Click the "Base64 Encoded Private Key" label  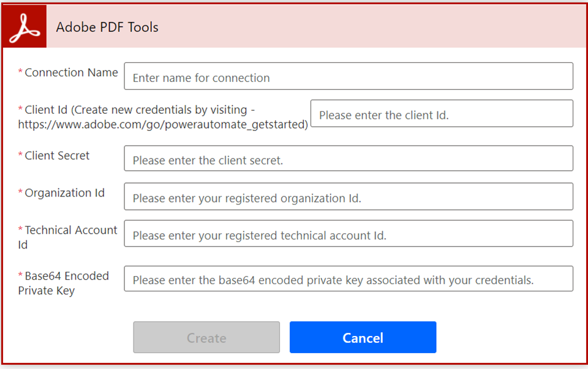tap(63, 283)
